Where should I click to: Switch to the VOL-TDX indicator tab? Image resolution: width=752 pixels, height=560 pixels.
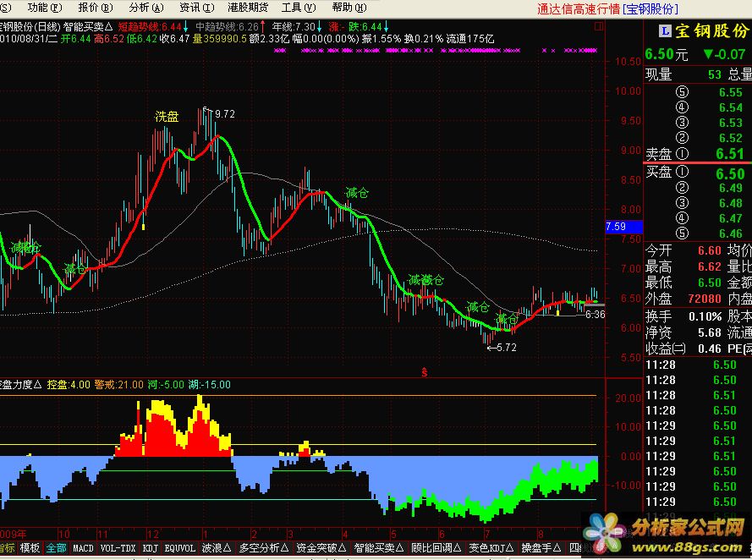click(118, 548)
